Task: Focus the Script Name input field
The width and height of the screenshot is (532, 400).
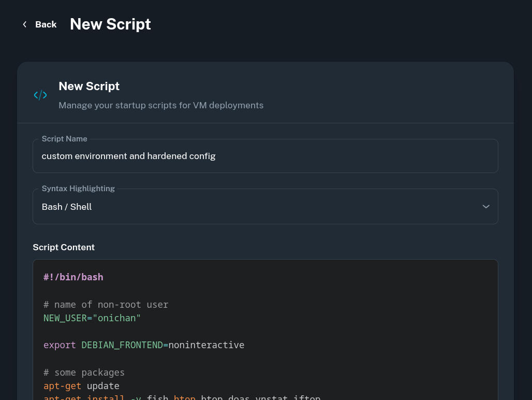Action: click(265, 156)
